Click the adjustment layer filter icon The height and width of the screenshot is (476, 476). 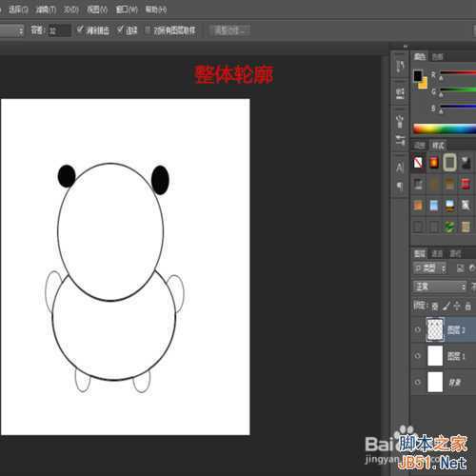point(472,268)
